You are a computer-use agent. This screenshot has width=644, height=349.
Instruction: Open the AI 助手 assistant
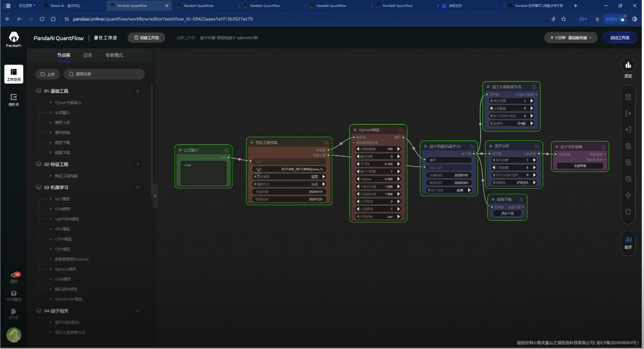click(628, 242)
